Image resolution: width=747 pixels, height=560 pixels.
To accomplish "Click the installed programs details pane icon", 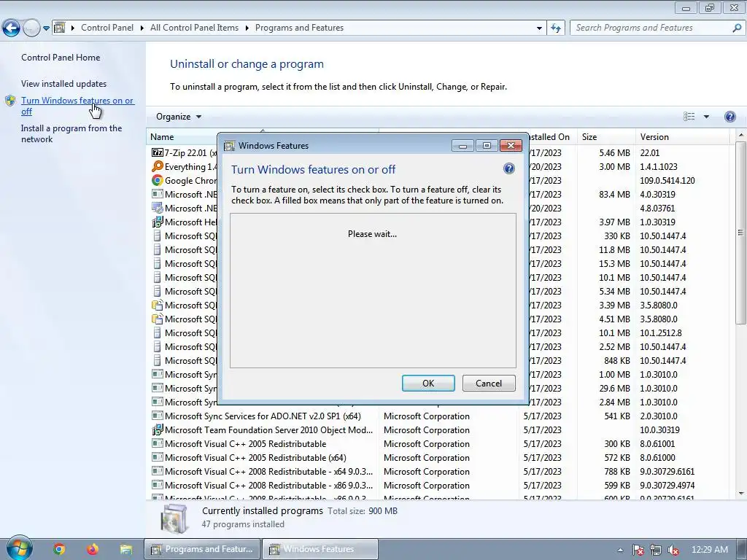I will point(174,518).
